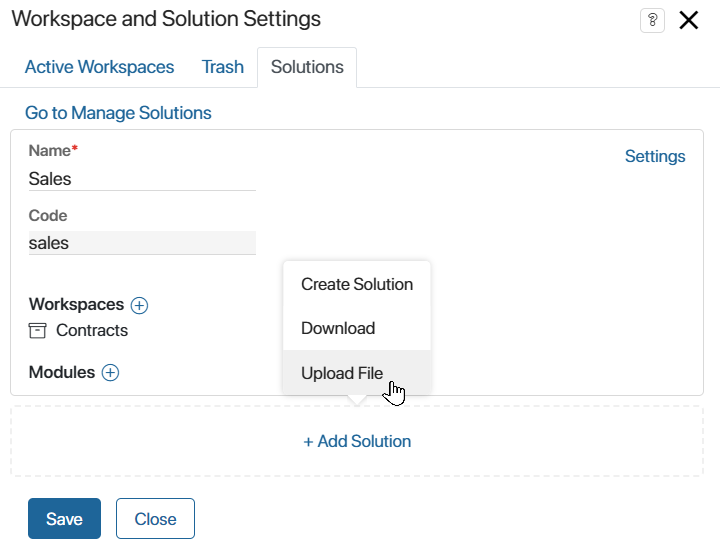Image resolution: width=720 pixels, height=550 pixels.
Task: Select the Solutions tab
Action: (x=307, y=67)
